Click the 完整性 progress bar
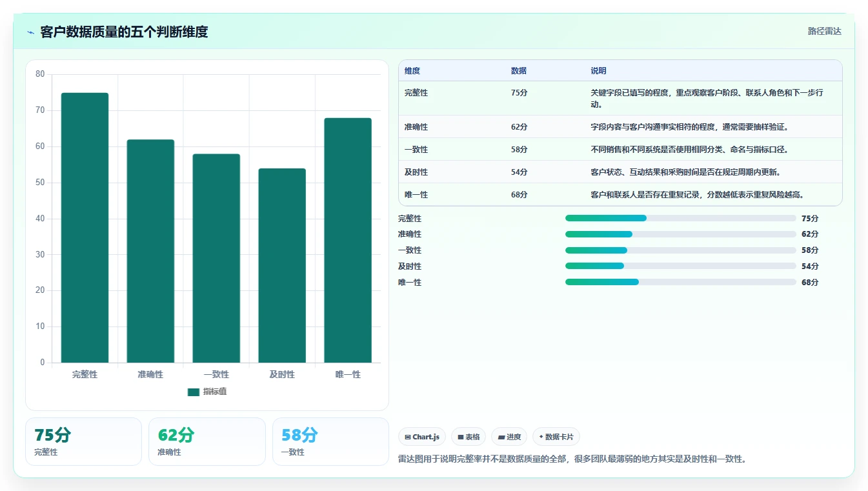The width and height of the screenshot is (868, 491). [x=681, y=218]
